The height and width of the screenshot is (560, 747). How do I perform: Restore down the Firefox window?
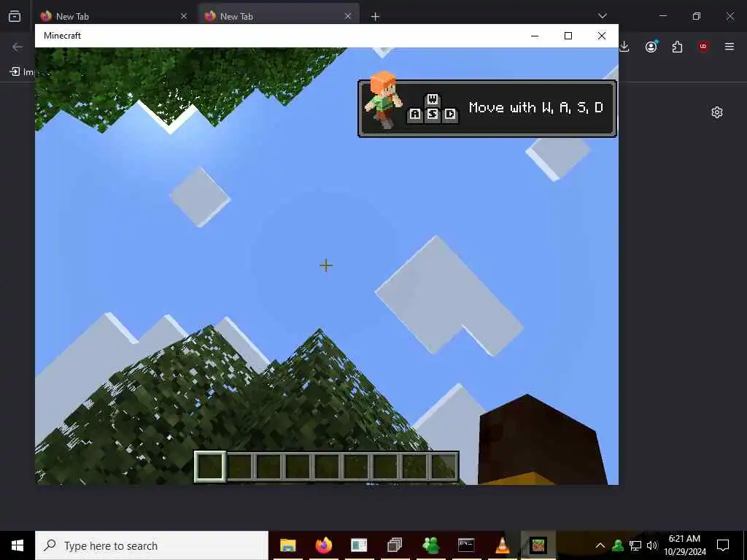pyautogui.click(x=697, y=16)
